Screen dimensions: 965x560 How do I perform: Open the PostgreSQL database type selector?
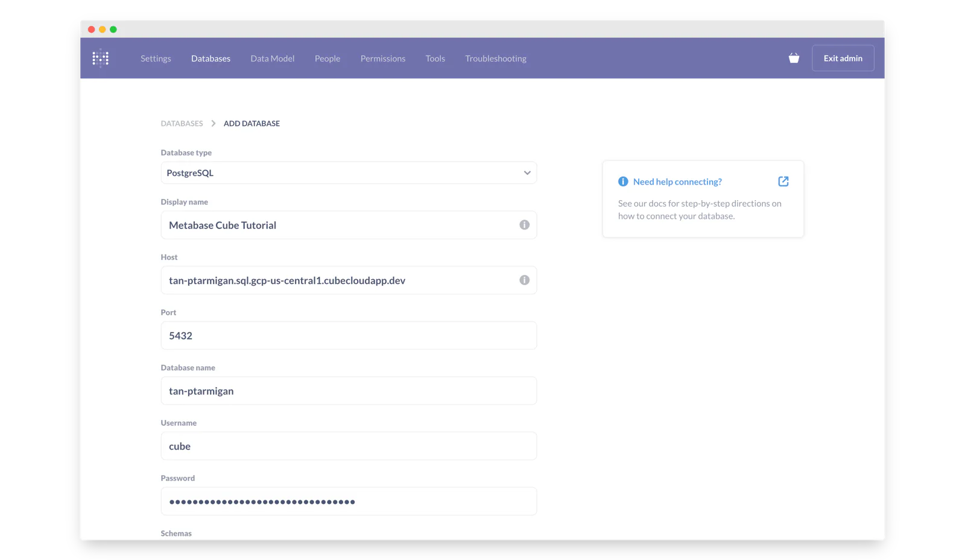349,173
